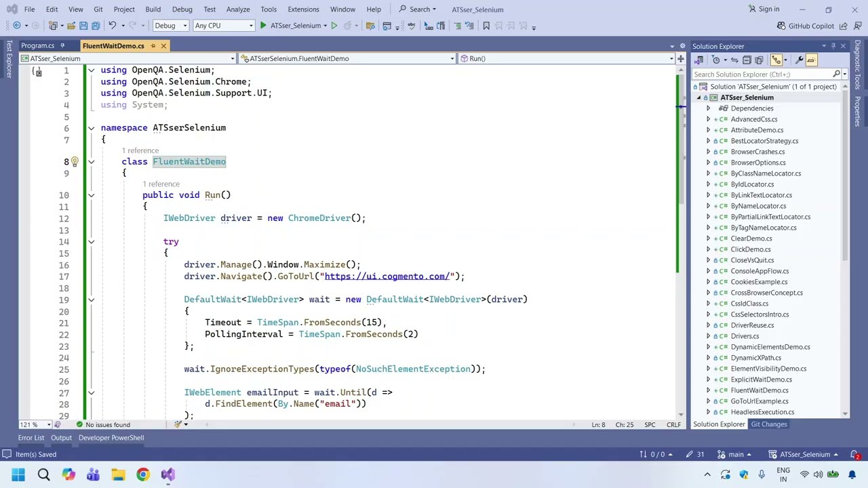This screenshot has width=868, height=488.
Task: Collapse the namespace ATSserSelenium code block
Action: 91,127
